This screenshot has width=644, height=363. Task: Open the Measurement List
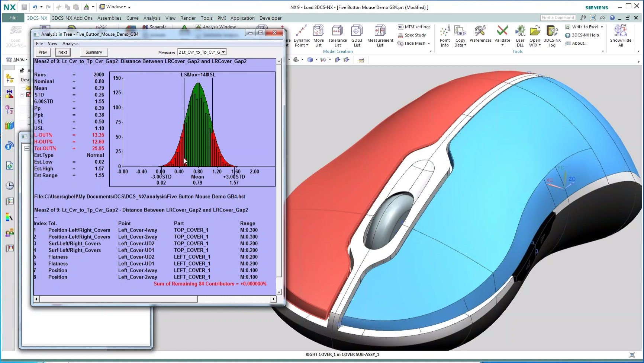point(380,35)
